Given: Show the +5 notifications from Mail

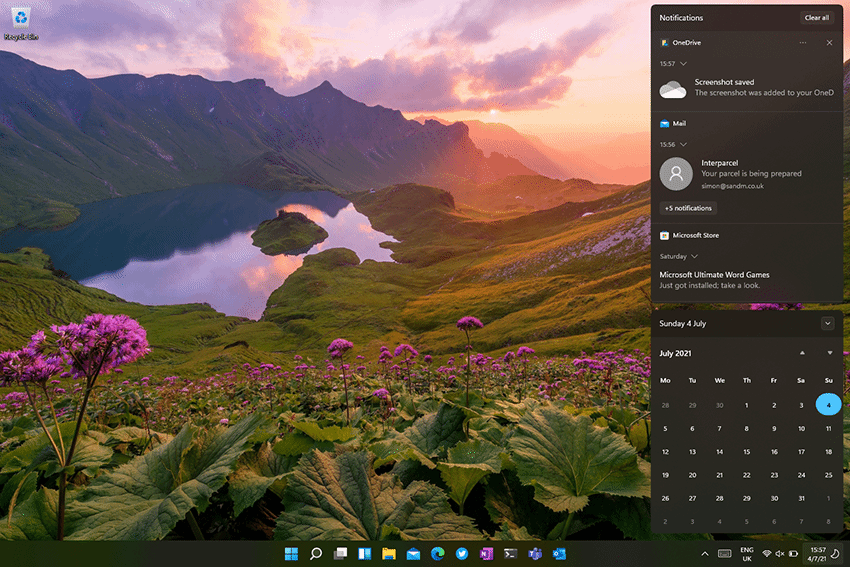Looking at the screenshot, I should 688,208.
